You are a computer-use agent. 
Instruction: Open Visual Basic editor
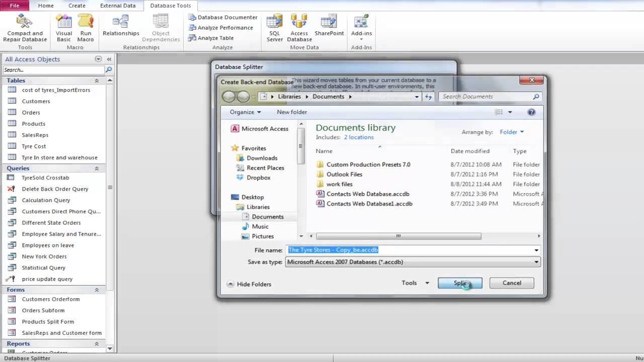(x=64, y=28)
